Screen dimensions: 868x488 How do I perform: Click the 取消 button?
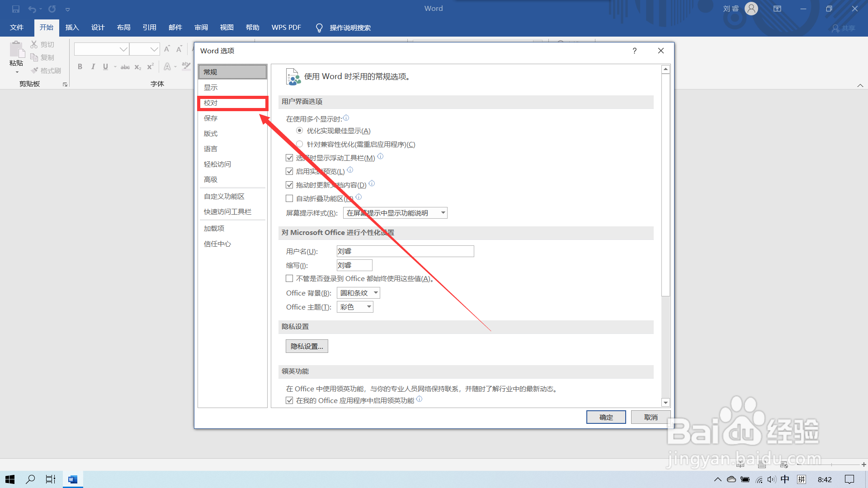[651, 417]
